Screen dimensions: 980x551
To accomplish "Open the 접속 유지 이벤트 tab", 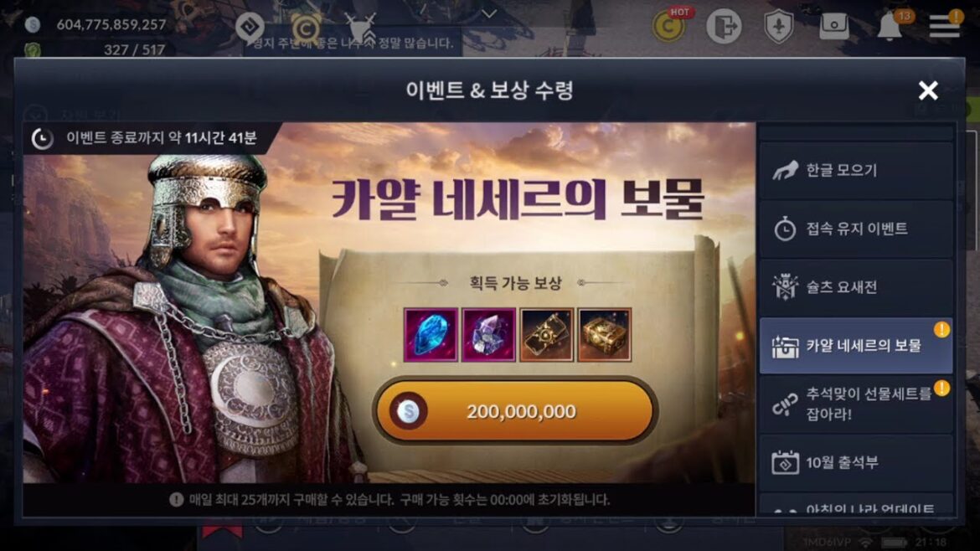I will pyautogui.click(x=856, y=229).
